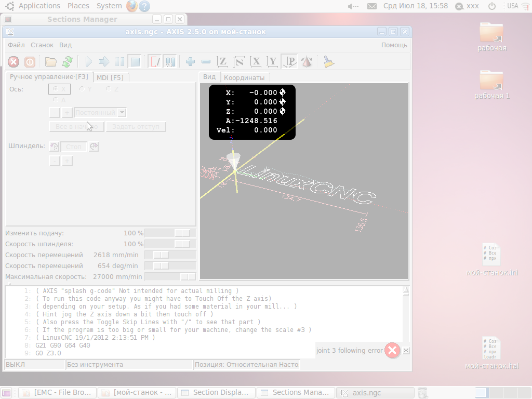The height and width of the screenshot is (399, 532).
Task: Switch to Ручное управление [F3] tab
Action: pyautogui.click(x=49, y=77)
